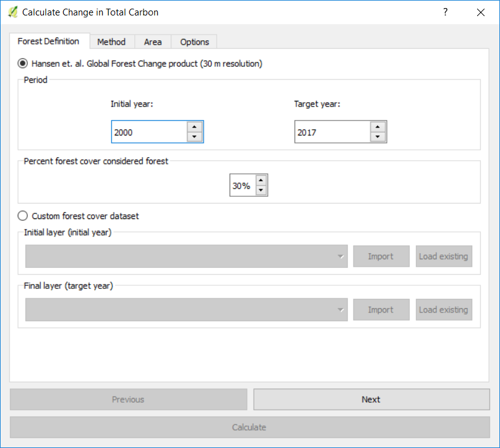Select Custom forest cover dataset option
Screen dimensions: 500x448
23,216
